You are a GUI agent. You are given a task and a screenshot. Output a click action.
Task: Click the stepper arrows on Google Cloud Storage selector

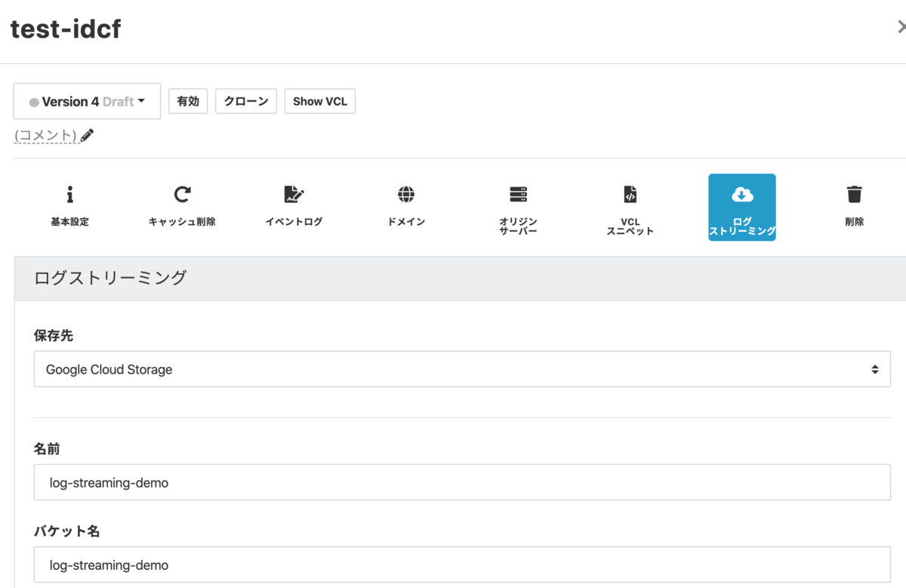point(876,369)
